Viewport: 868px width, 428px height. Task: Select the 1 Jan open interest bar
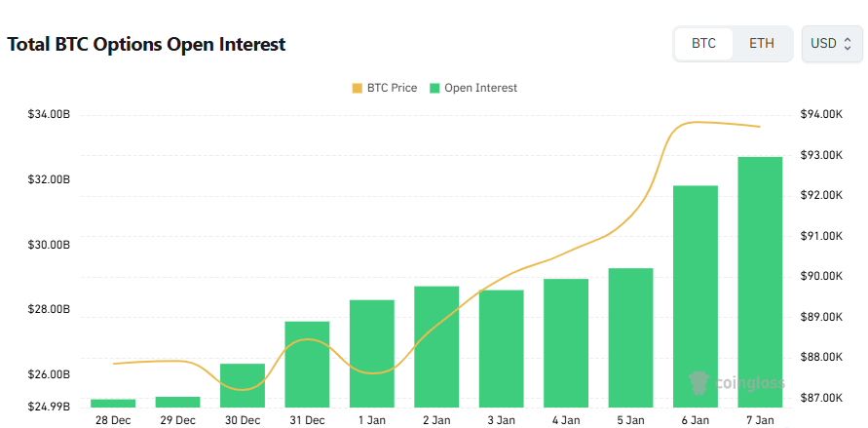(x=372, y=353)
